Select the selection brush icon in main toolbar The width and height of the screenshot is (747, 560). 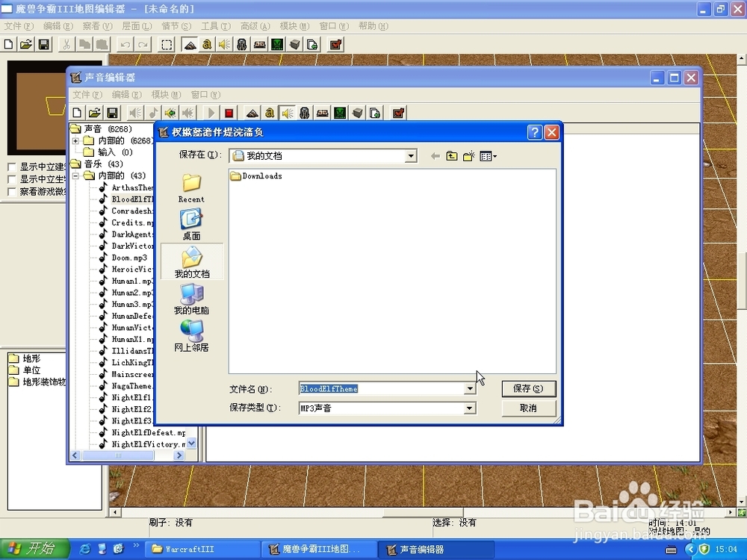point(167,45)
